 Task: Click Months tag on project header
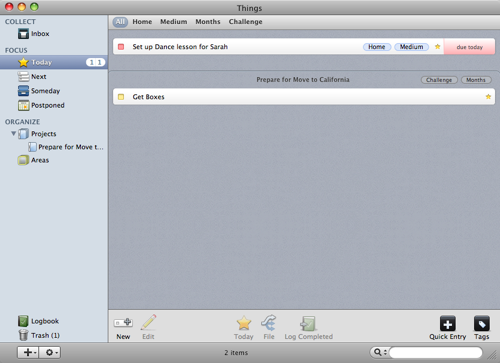[x=476, y=80]
